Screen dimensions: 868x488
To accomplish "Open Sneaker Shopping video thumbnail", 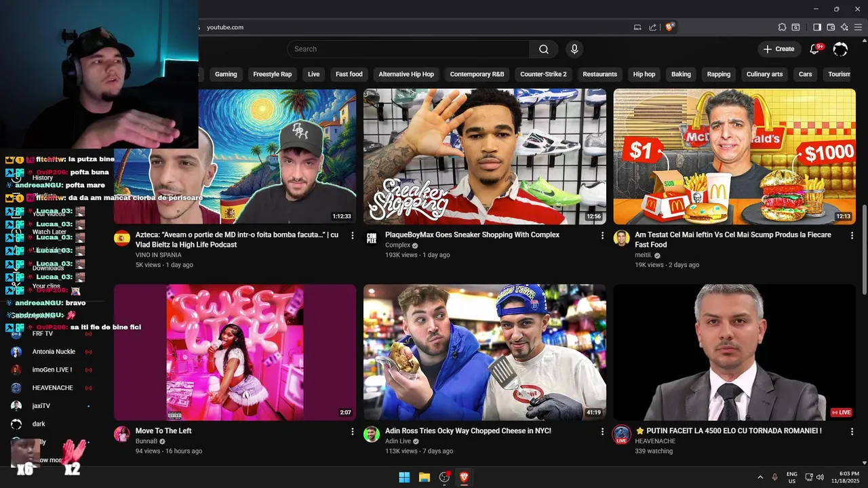I will (485, 157).
